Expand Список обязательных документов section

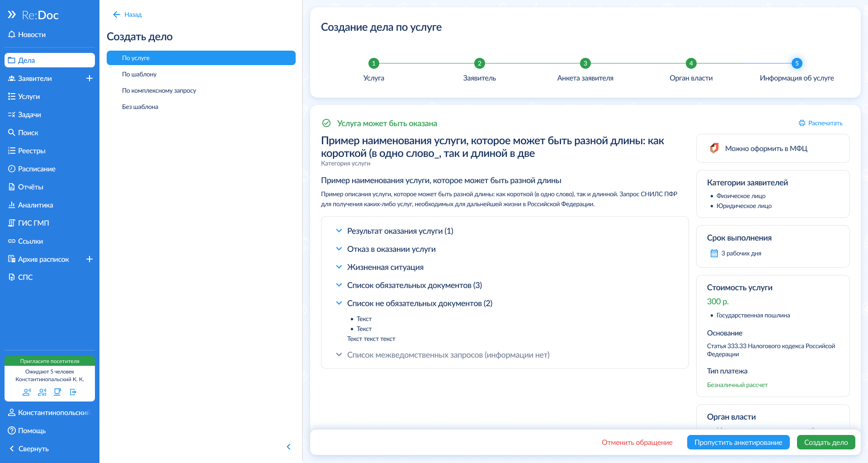pos(339,285)
